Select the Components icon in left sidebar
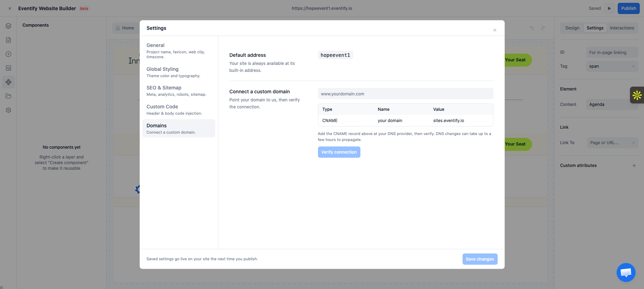Image resolution: width=644 pixels, height=289 pixels. tap(8, 82)
